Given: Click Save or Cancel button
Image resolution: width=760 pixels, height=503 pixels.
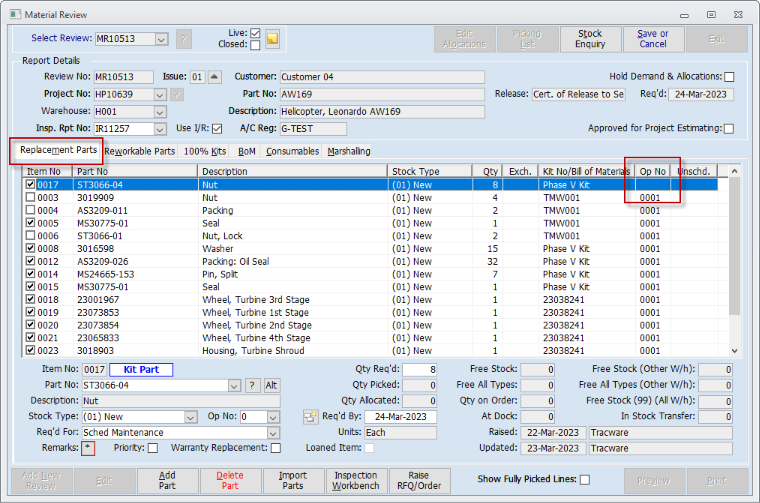Looking at the screenshot, I should point(652,39).
